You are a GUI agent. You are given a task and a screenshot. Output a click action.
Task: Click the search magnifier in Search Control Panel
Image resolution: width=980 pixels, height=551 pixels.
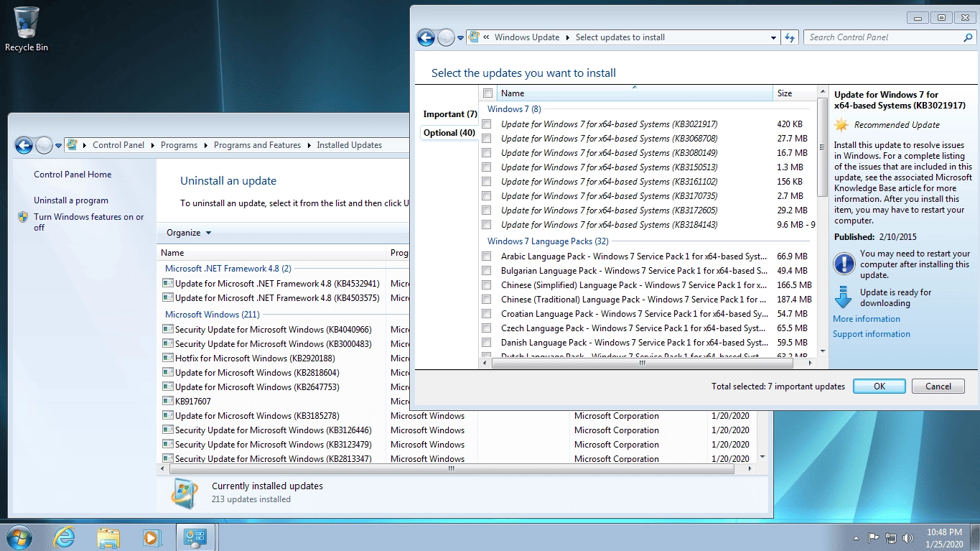pos(968,37)
